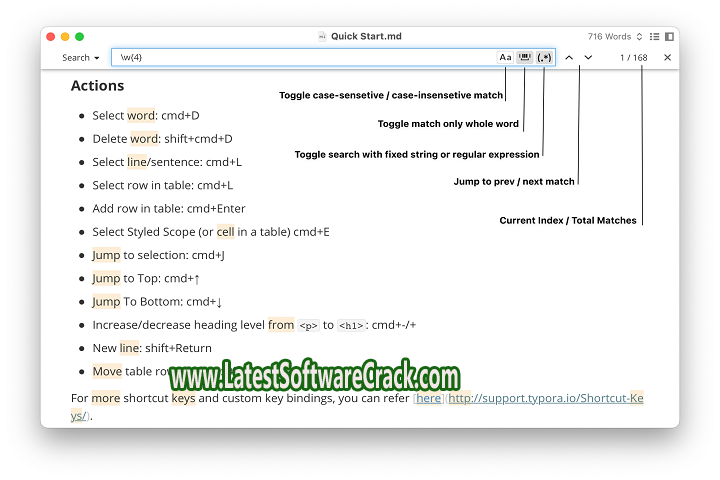Show the outline list icon
The height and width of the screenshot is (480, 720).
click(654, 36)
